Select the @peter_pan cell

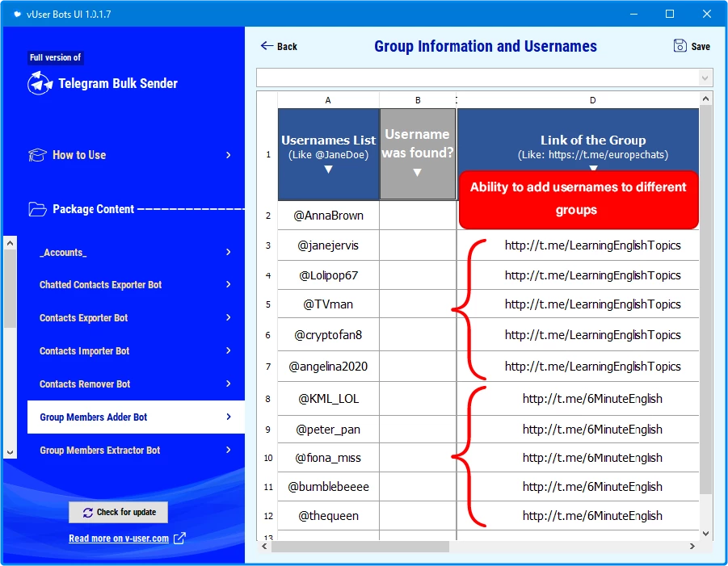click(328, 430)
